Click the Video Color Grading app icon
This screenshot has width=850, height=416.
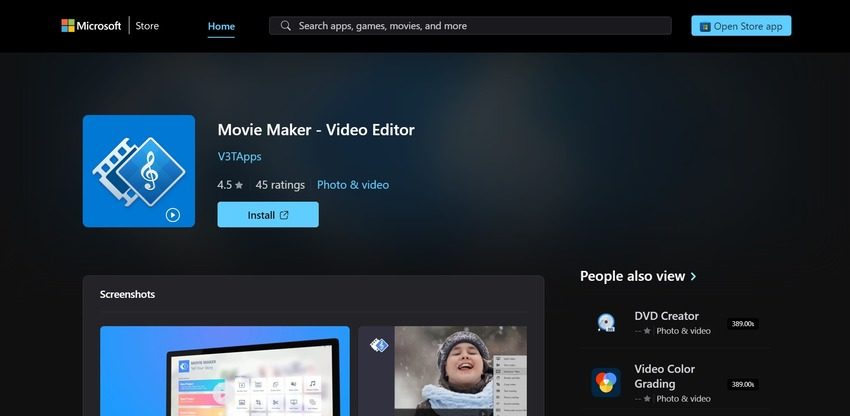(x=606, y=382)
